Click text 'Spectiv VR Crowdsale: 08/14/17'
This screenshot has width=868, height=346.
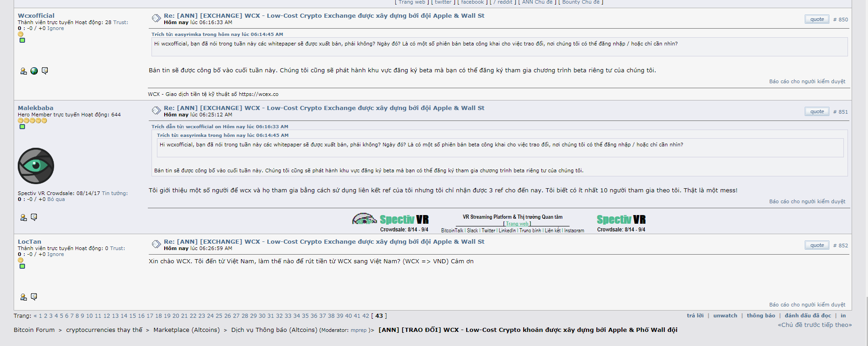(x=59, y=193)
